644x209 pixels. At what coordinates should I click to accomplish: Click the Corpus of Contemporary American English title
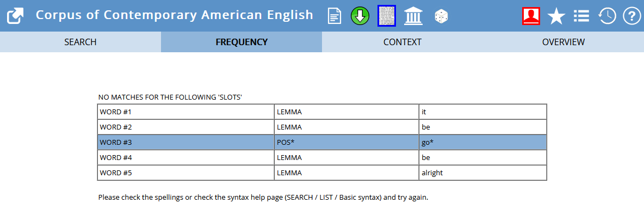174,15
